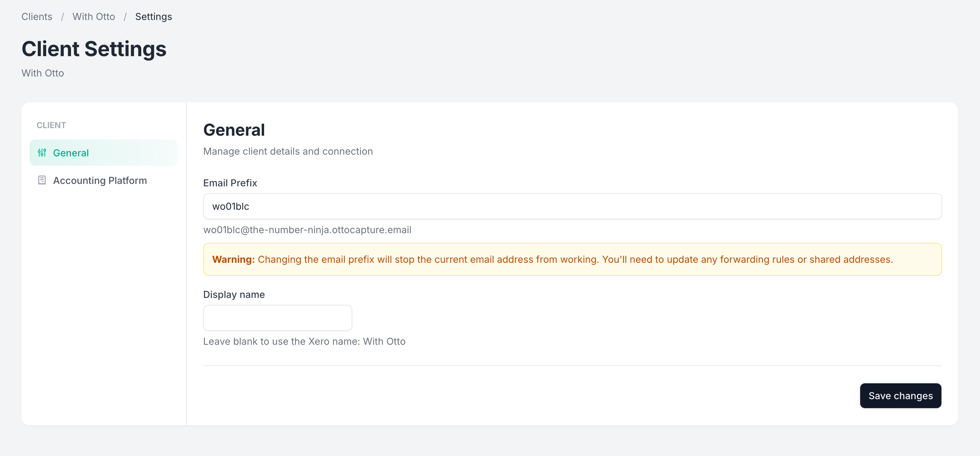980x456 pixels.
Task: Go to Clients breadcrumb link
Action: tap(37, 17)
